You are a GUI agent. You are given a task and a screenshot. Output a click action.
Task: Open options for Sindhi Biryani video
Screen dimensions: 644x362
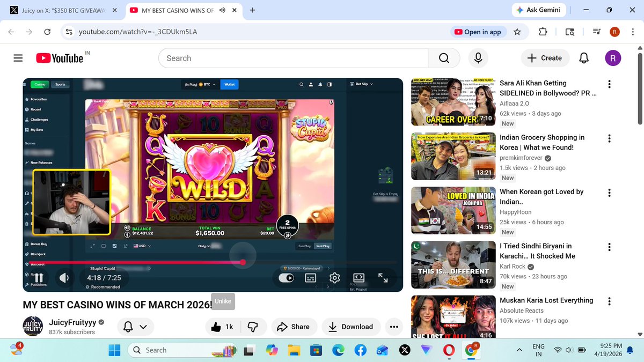pyautogui.click(x=609, y=247)
